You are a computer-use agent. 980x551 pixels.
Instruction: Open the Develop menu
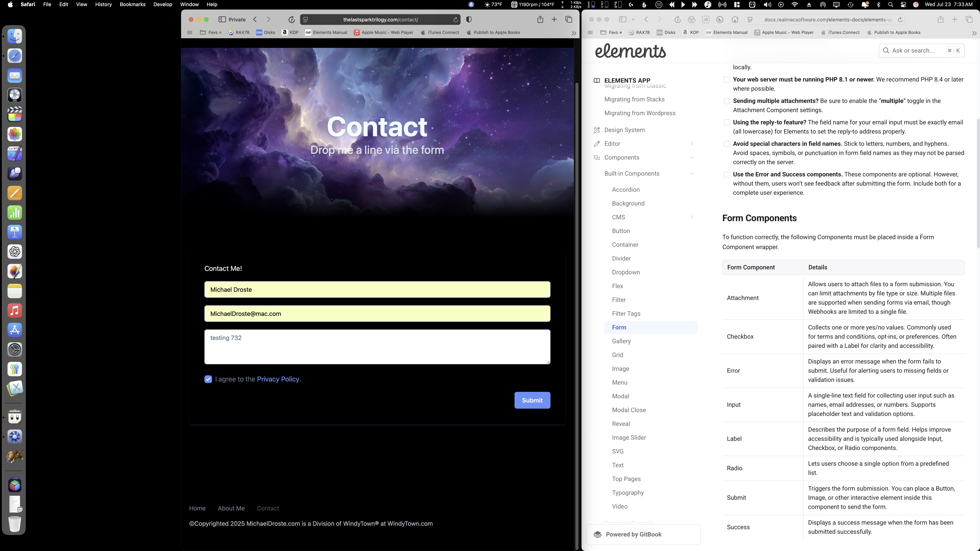[163, 5]
